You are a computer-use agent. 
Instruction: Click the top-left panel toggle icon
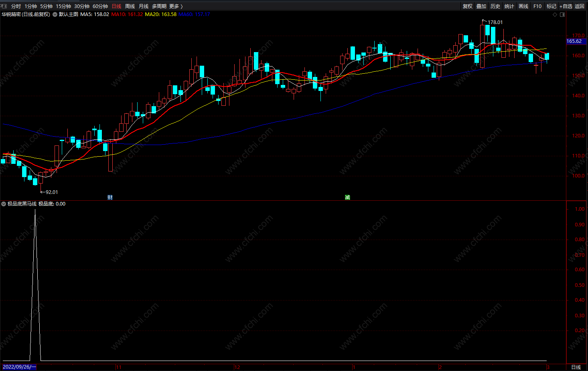point(4,6)
